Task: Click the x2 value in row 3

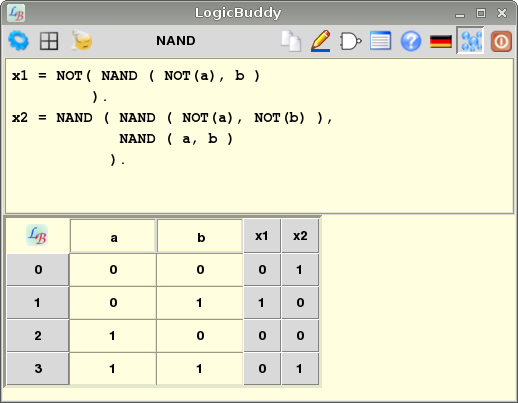Action: [x=300, y=368]
